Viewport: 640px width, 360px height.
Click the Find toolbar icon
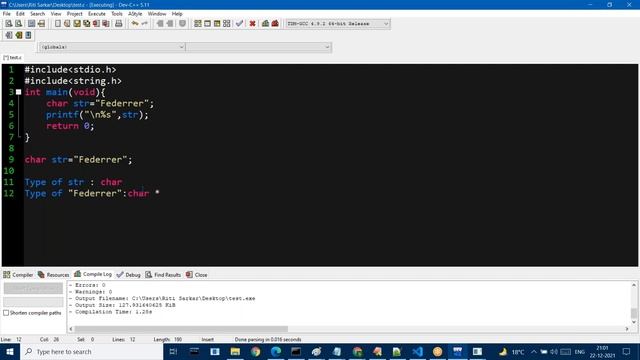click(x=9, y=24)
